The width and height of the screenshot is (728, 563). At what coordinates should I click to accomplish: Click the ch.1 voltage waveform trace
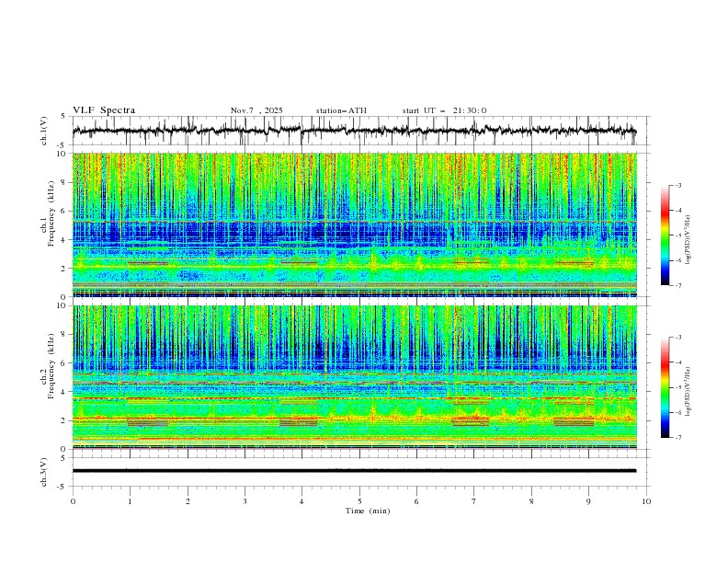click(x=354, y=131)
